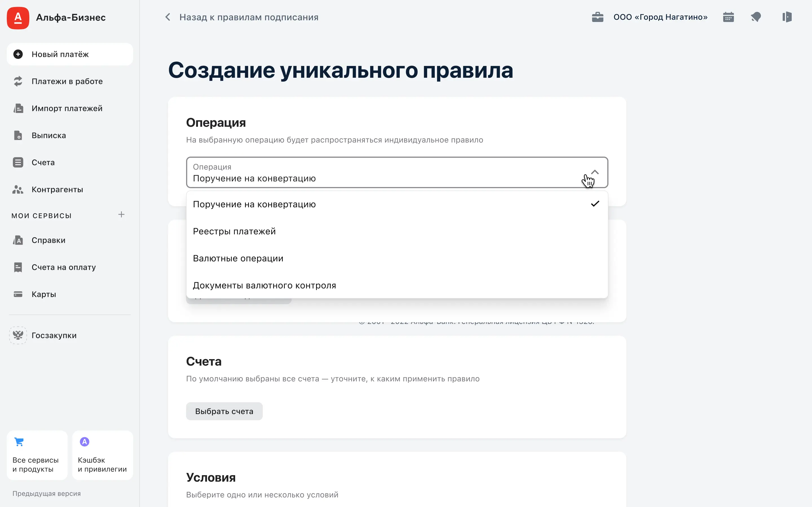Open notifications bell icon
812x507 pixels.
coord(756,17)
